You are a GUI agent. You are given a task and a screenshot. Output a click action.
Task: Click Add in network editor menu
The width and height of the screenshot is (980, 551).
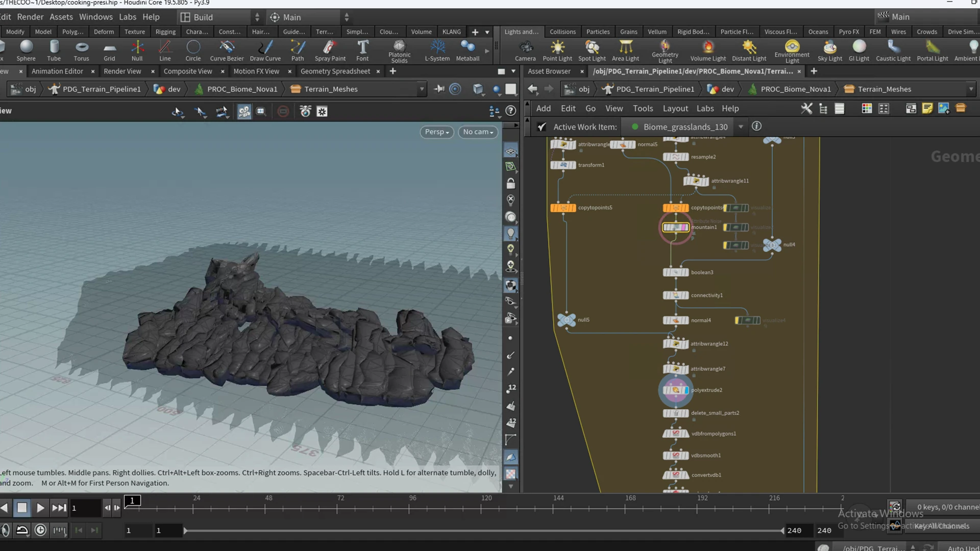click(x=543, y=109)
